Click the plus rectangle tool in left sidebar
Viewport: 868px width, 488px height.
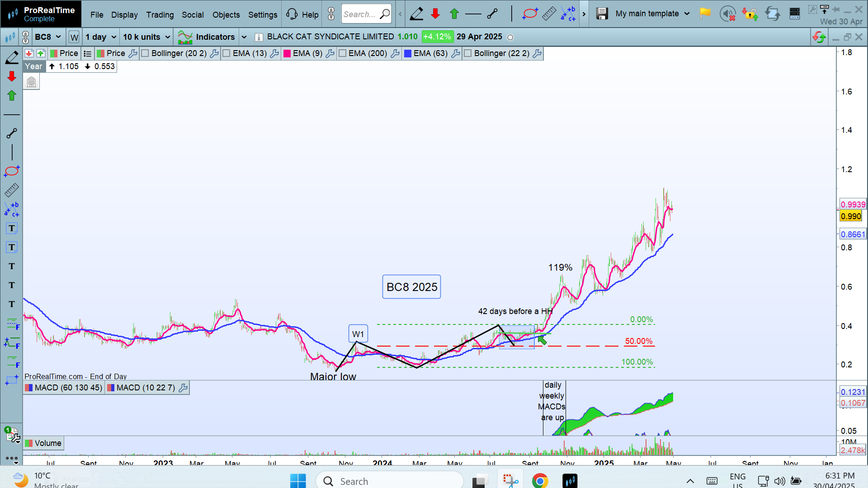pos(12,380)
